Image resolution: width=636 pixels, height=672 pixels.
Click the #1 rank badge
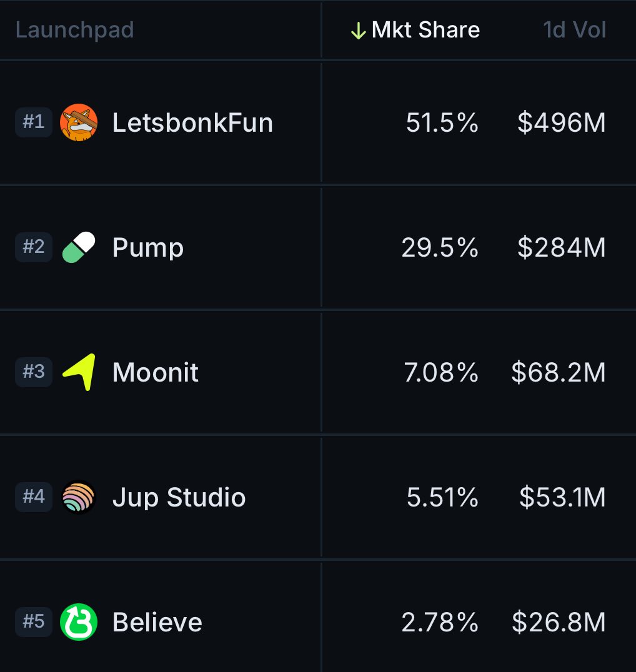point(34,122)
